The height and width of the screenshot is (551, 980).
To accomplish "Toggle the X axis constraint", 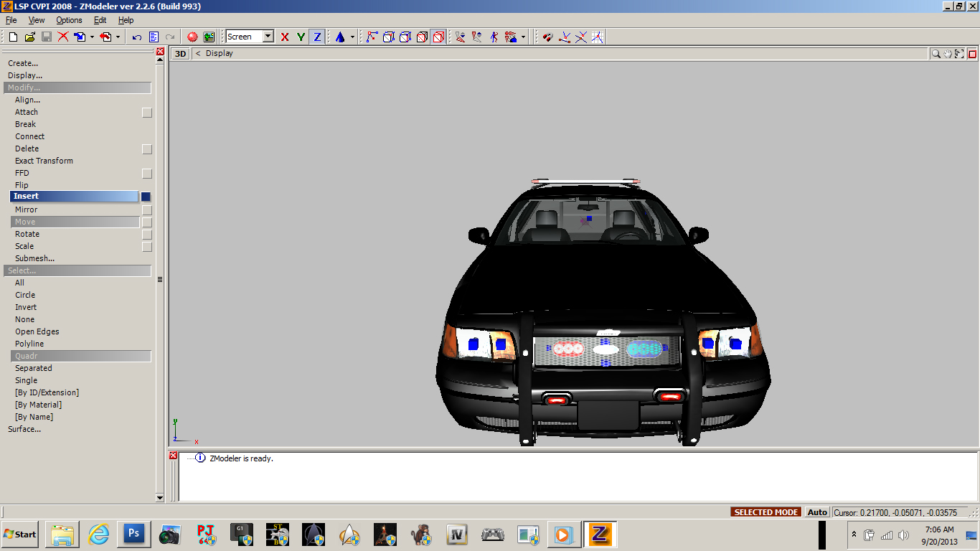I will click(285, 37).
